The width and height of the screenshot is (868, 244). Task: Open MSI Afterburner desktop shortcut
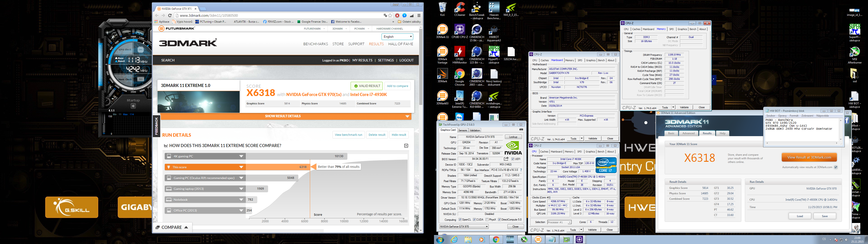coord(854,55)
